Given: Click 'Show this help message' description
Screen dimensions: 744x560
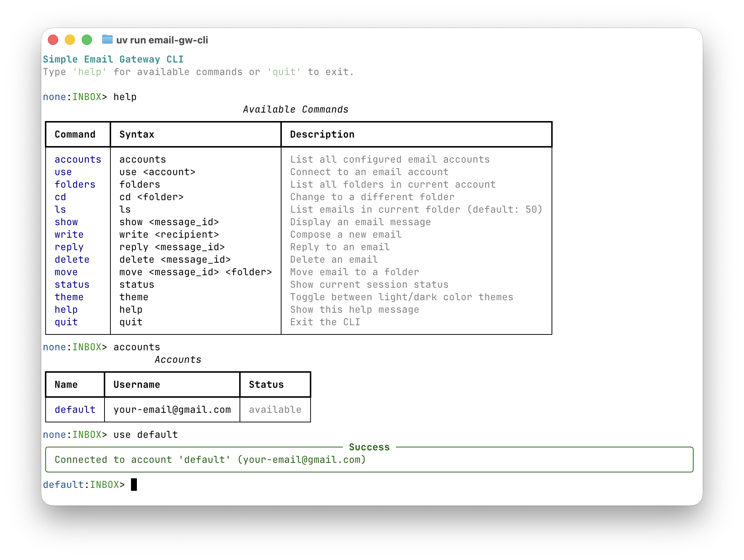Looking at the screenshot, I should point(355,309).
